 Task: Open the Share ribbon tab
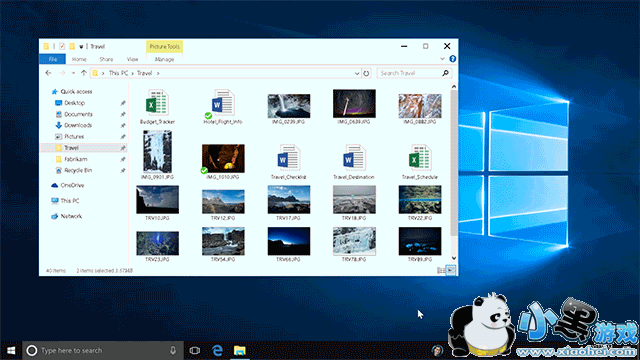106,59
